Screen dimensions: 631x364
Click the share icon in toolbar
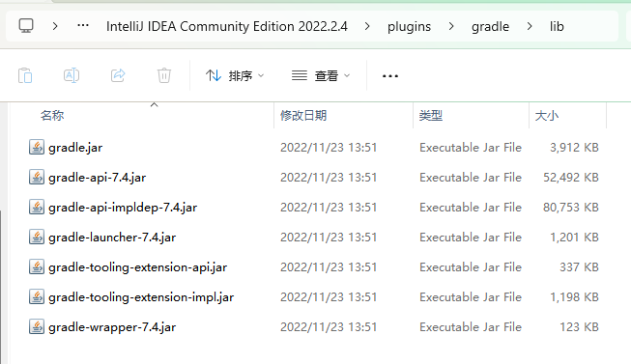118,75
